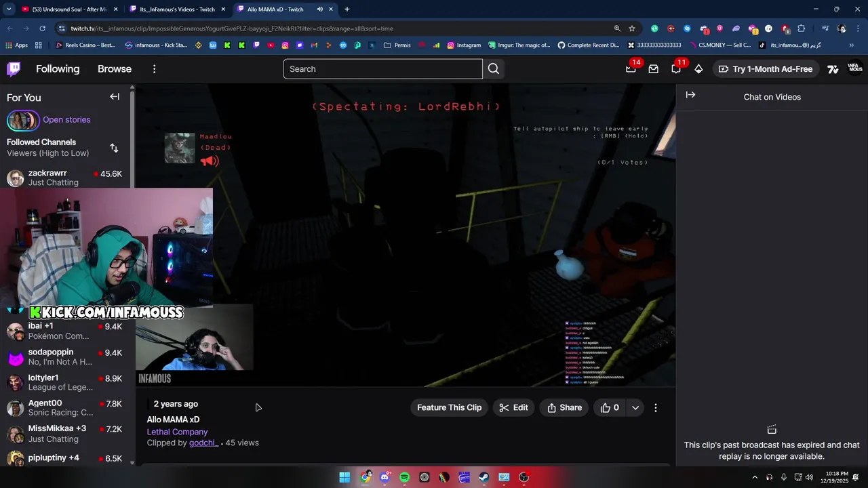Open Steam from taskbar
Screen dimensions: 868x488
pyautogui.click(x=484, y=477)
